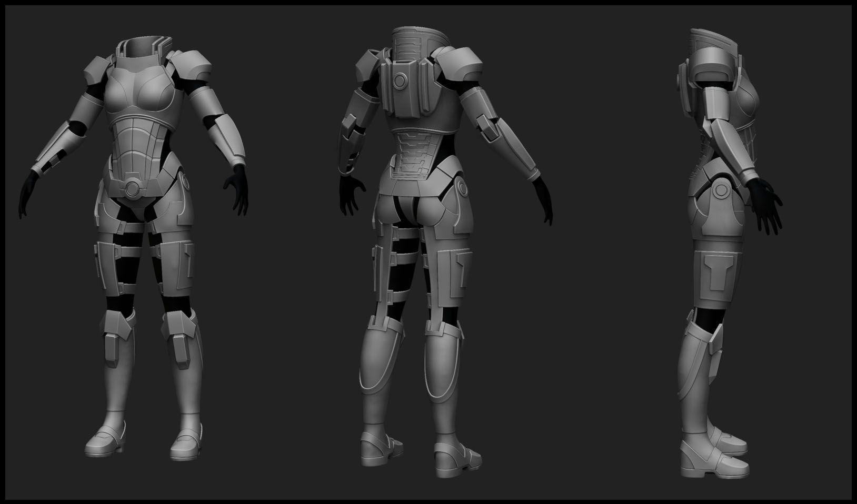857x504 pixels.
Task: Click the circular hip emblem on back view
Action: 463,187
